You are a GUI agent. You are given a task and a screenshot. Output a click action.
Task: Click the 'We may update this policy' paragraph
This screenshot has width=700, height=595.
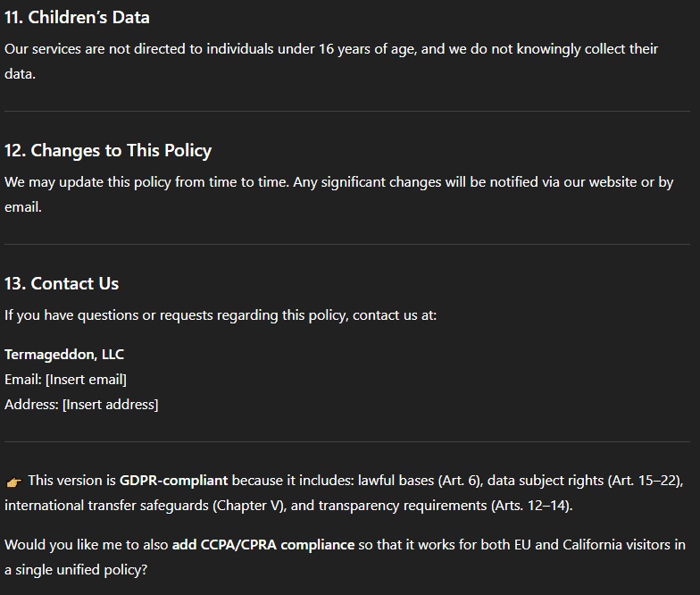339,195
